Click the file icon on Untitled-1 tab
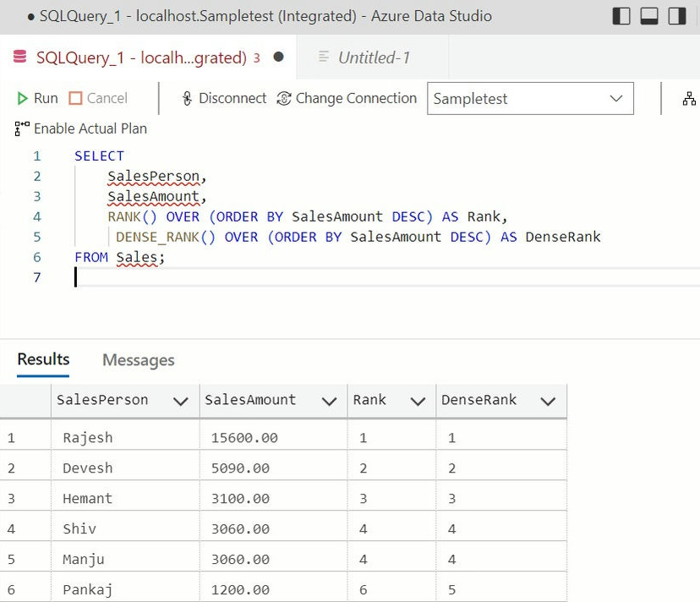 [x=324, y=57]
